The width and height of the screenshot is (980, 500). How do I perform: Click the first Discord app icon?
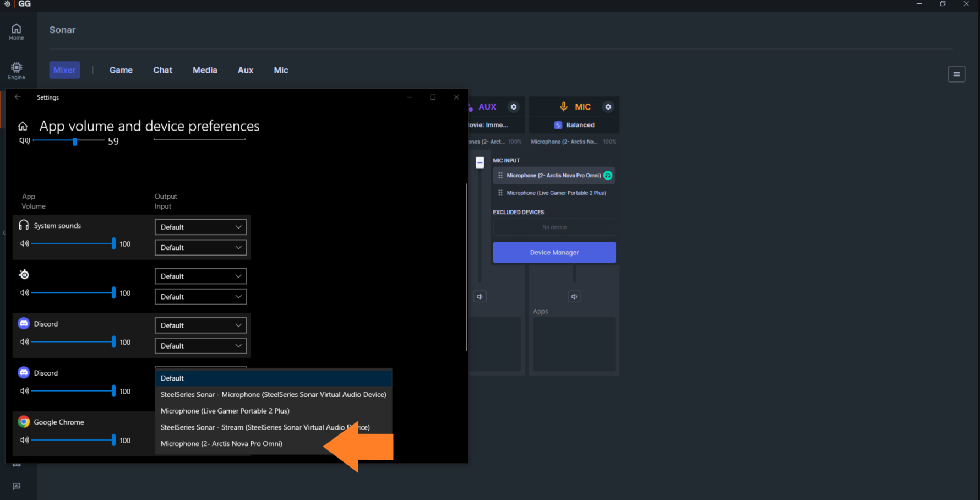pos(24,324)
